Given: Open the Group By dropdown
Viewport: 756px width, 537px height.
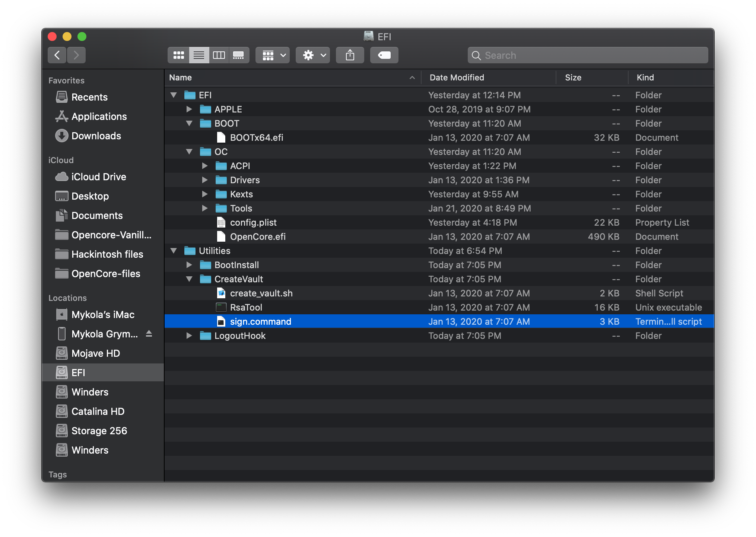Looking at the screenshot, I should pyautogui.click(x=272, y=55).
